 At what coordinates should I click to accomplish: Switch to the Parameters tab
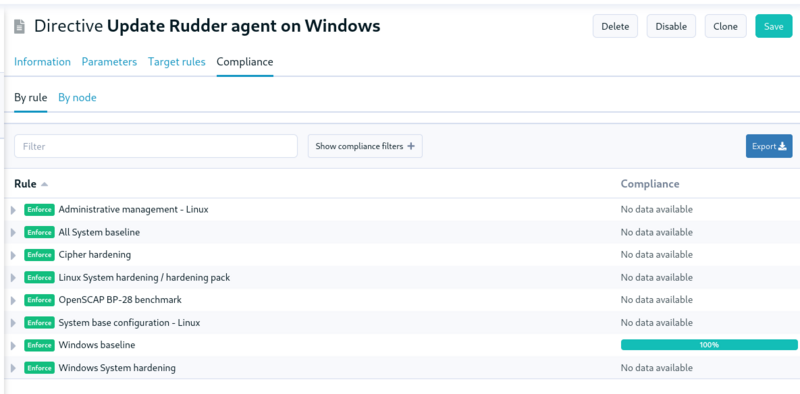pyautogui.click(x=109, y=62)
